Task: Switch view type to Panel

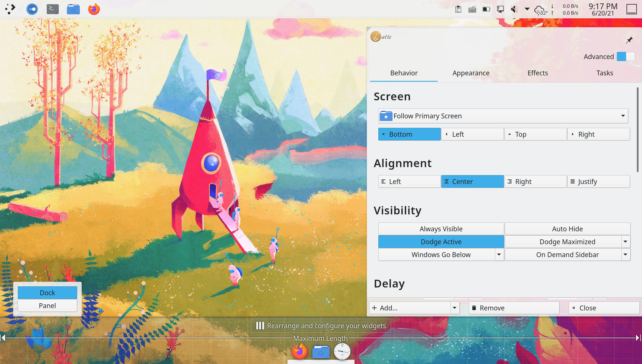Action: tap(47, 306)
